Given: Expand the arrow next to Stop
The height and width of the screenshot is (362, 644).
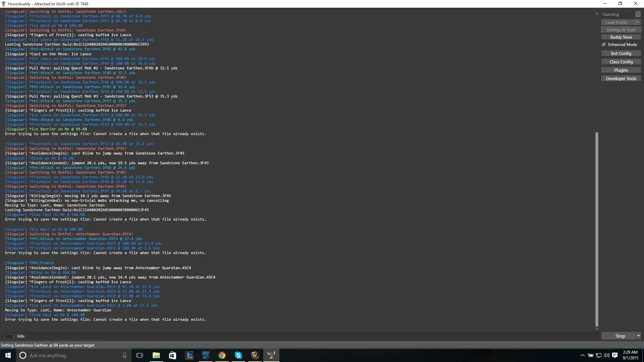Looking at the screenshot, I should tap(639, 336).
